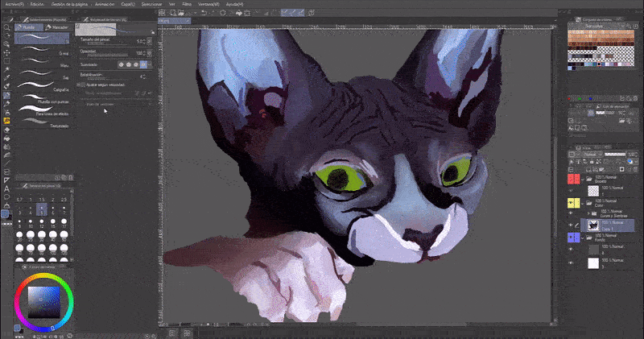Image resolution: width=644 pixels, height=339 pixels.
Task: Click the new raster layer icon
Action: pos(588,170)
